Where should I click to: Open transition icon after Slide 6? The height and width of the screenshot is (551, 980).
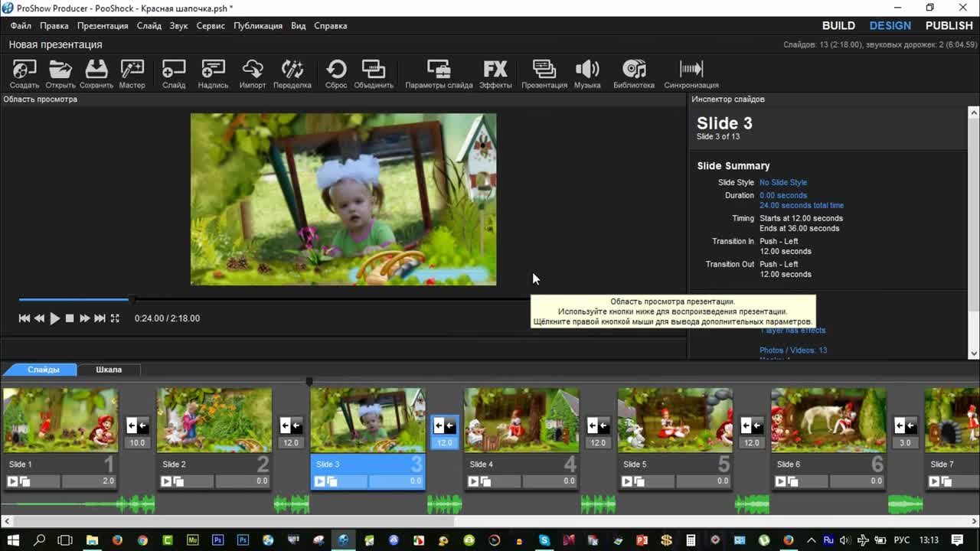click(906, 426)
